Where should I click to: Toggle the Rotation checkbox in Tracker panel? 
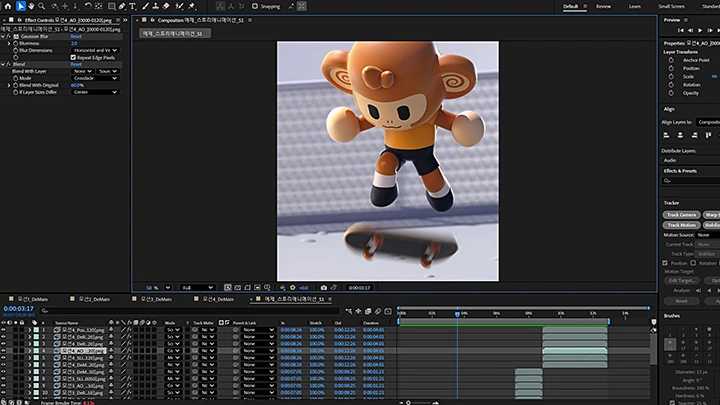click(x=693, y=263)
